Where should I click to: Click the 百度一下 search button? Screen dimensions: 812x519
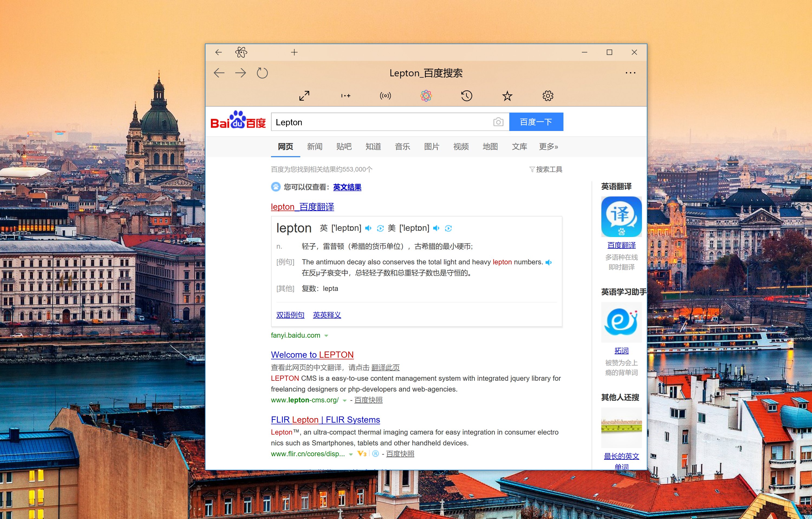point(536,122)
